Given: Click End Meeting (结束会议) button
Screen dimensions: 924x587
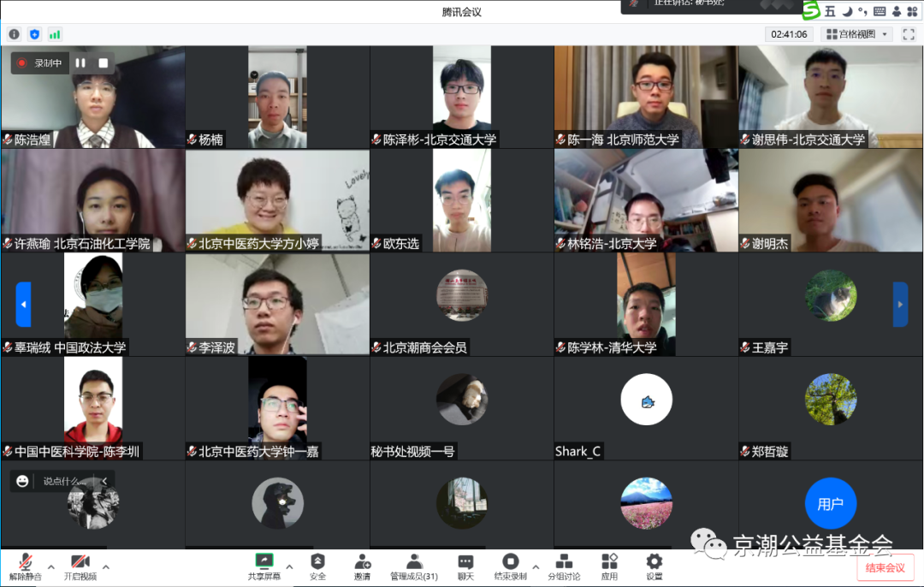Looking at the screenshot, I should (885, 568).
